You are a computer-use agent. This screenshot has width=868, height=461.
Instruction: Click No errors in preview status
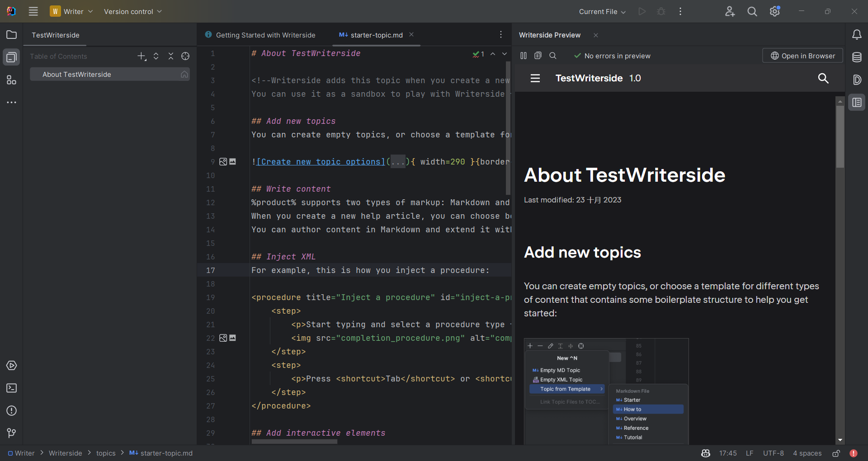[x=612, y=56]
